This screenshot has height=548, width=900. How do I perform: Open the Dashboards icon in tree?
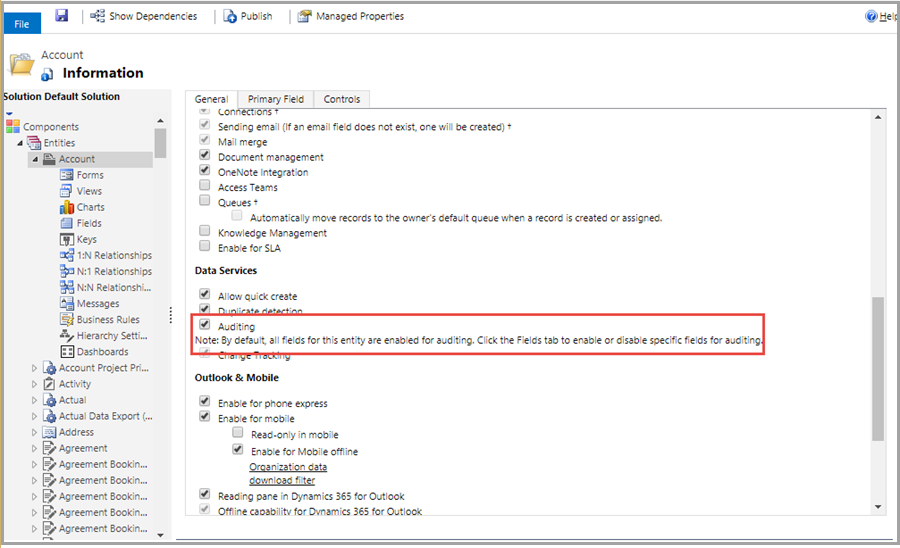coord(67,352)
